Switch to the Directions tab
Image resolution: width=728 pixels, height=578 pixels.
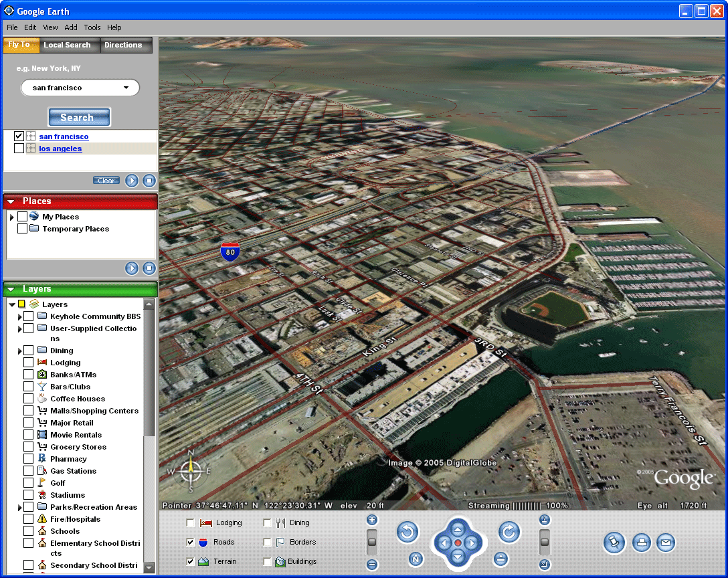pyautogui.click(x=123, y=45)
